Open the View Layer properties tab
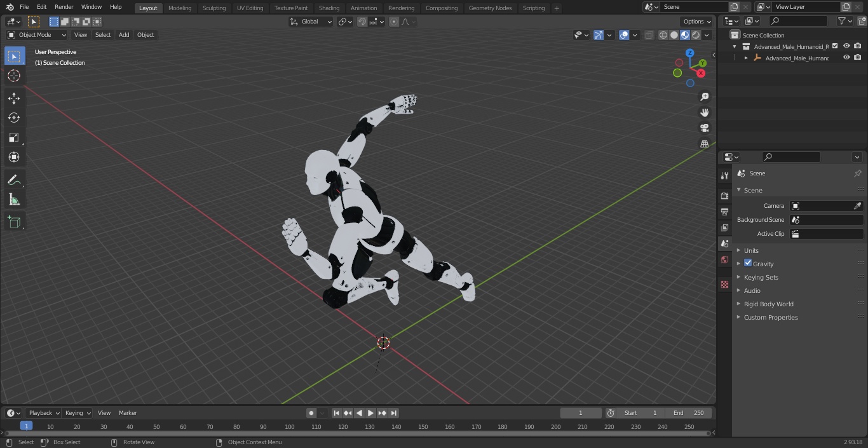The image size is (868, 448). pyautogui.click(x=724, y=227)
